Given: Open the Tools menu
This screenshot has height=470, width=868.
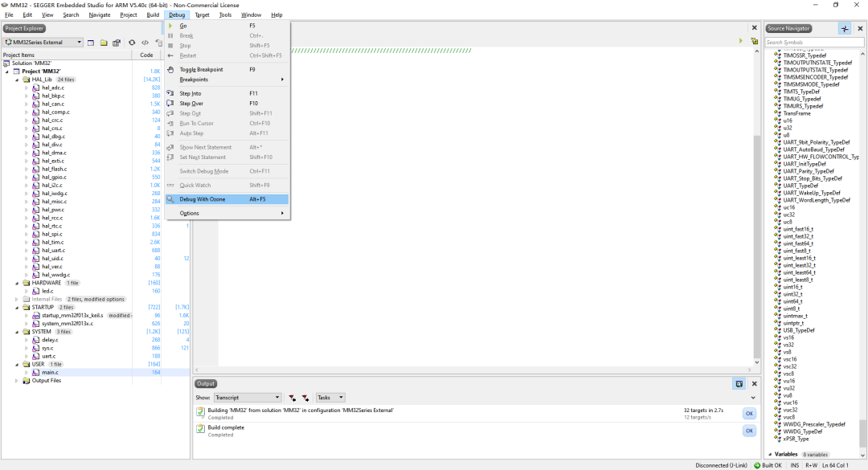Looking at the screenshot, I should 225,15.
